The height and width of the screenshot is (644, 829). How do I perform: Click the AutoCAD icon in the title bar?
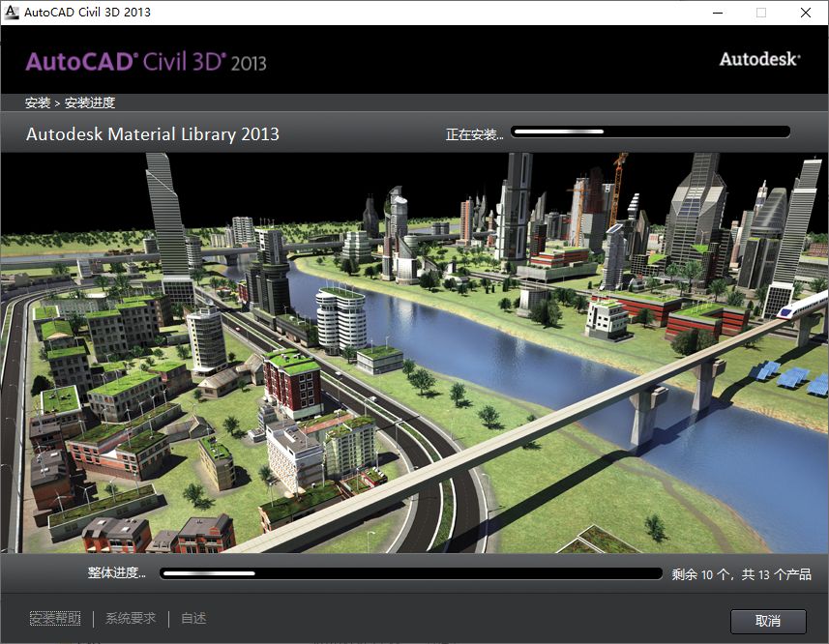[x=14, y=13]
